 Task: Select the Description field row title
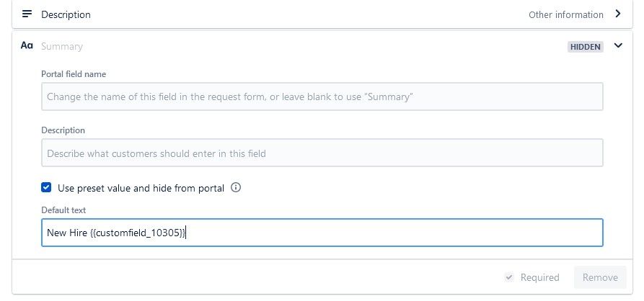[x=66, y=14]
